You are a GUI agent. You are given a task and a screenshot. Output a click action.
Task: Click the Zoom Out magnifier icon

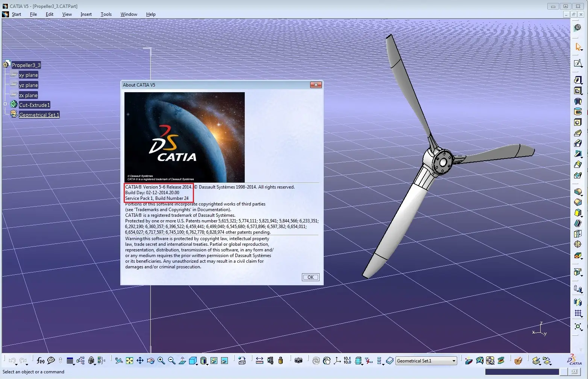(x=172, y=361)
